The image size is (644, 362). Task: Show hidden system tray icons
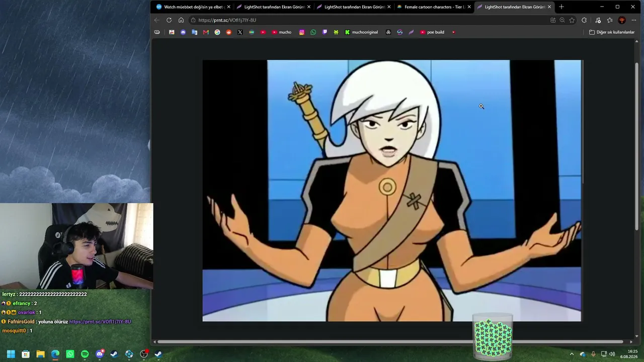coord(572,354)
